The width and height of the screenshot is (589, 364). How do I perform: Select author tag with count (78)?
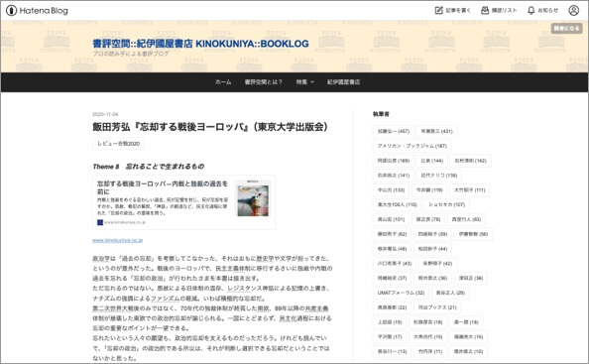point(428,219)
